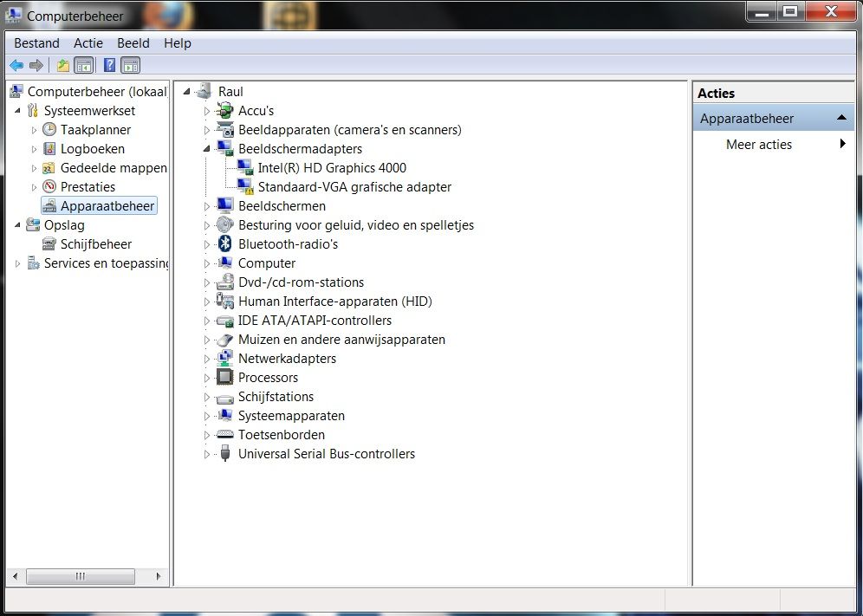Click the Logboeken book icon
The image size is (863, 616).
[49, 149]
